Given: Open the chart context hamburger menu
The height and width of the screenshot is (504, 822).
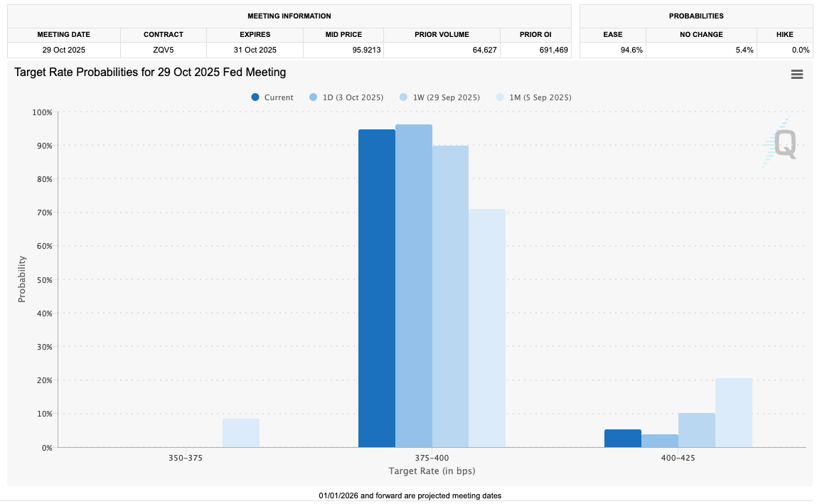Looking at the screenshot, I should tap(796, 75).
